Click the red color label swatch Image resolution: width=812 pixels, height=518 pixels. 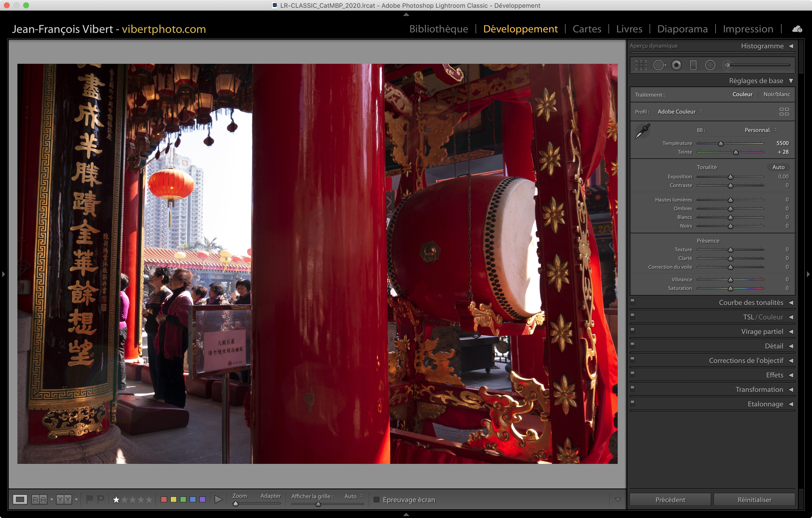[x=164, y=499]
